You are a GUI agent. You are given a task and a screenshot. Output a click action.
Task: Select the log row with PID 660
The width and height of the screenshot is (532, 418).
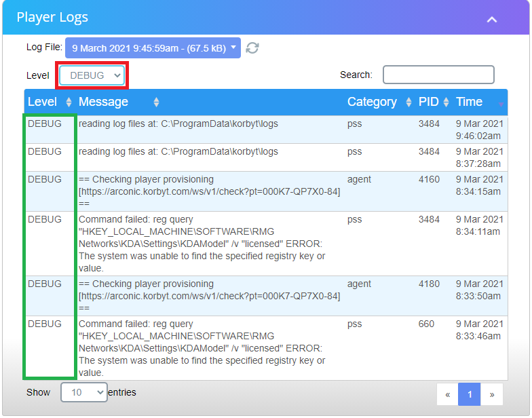pos(202,348)
